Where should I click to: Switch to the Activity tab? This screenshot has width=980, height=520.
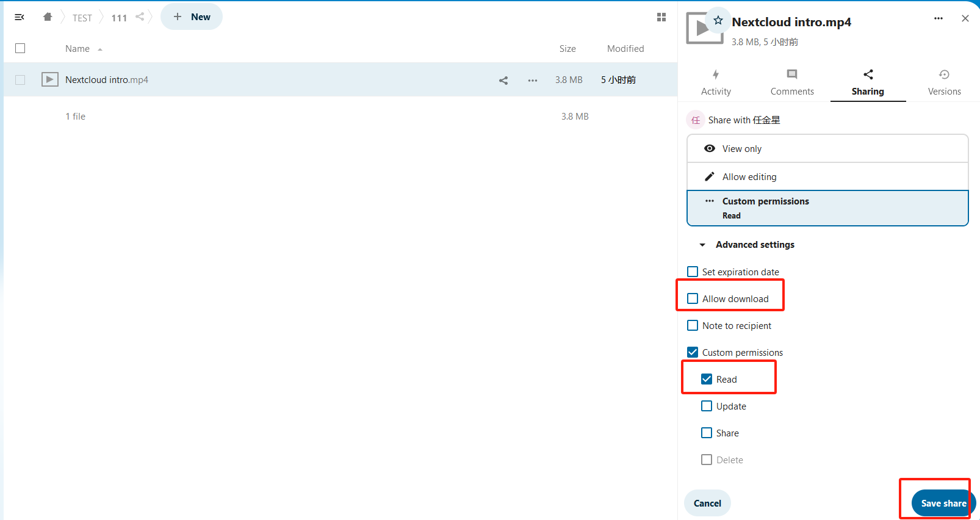(x=716, y=82)
